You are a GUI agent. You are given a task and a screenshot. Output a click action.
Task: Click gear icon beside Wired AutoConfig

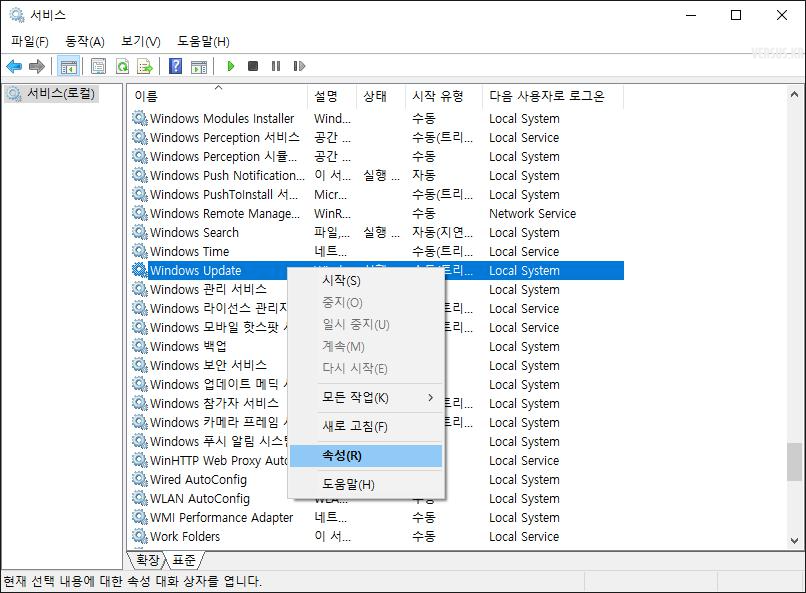click(140, 479)
